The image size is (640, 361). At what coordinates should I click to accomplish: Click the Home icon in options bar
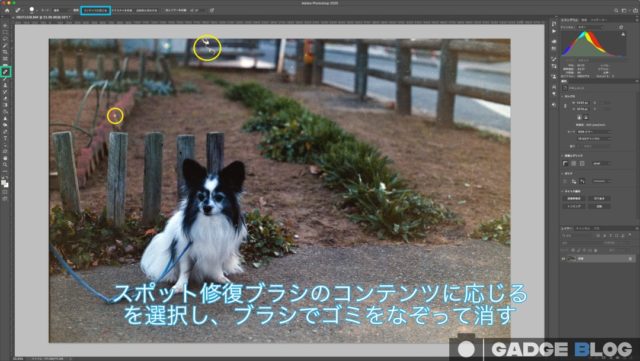tap(7, 10)
